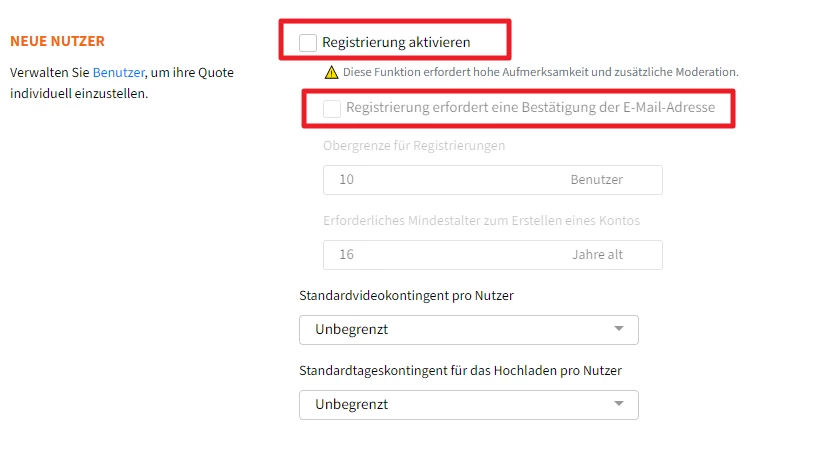Click the email confirmation label text
Screen dimensions: 839x461
(x=530, y=107)
